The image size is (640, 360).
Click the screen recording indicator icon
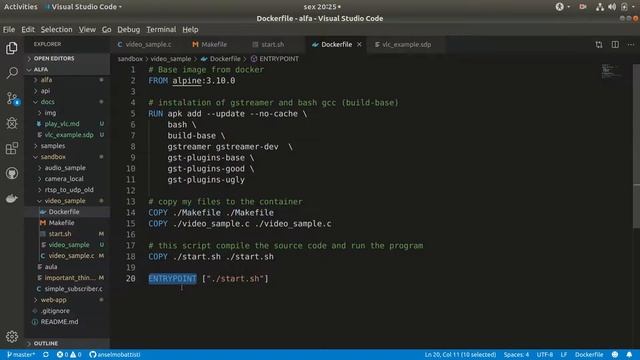[x=582, y=7]
